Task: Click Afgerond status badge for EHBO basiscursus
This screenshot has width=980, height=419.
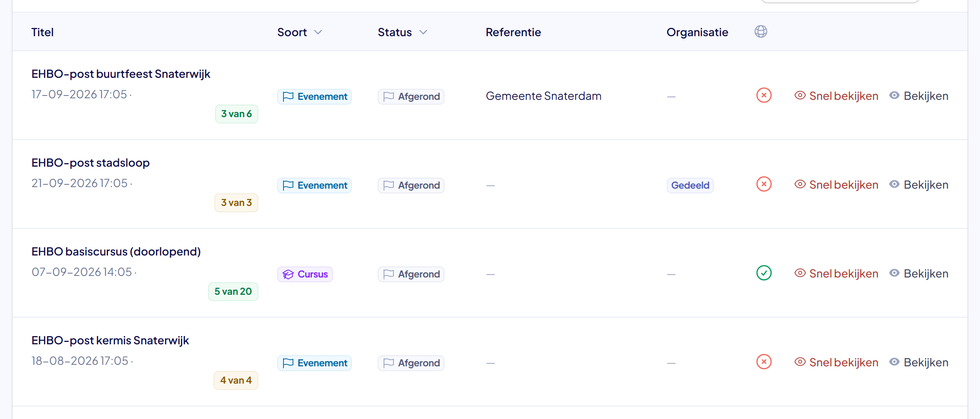Action: click(411, 274)
